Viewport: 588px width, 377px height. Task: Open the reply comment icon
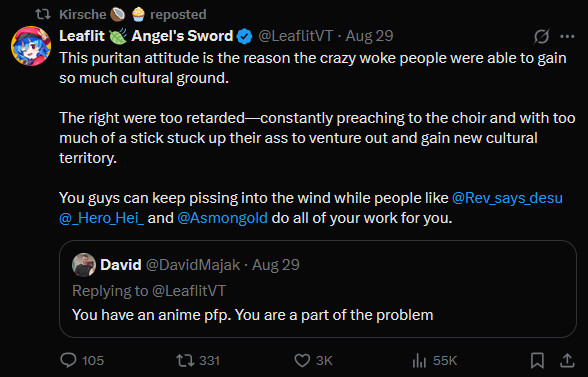(68, 360)
